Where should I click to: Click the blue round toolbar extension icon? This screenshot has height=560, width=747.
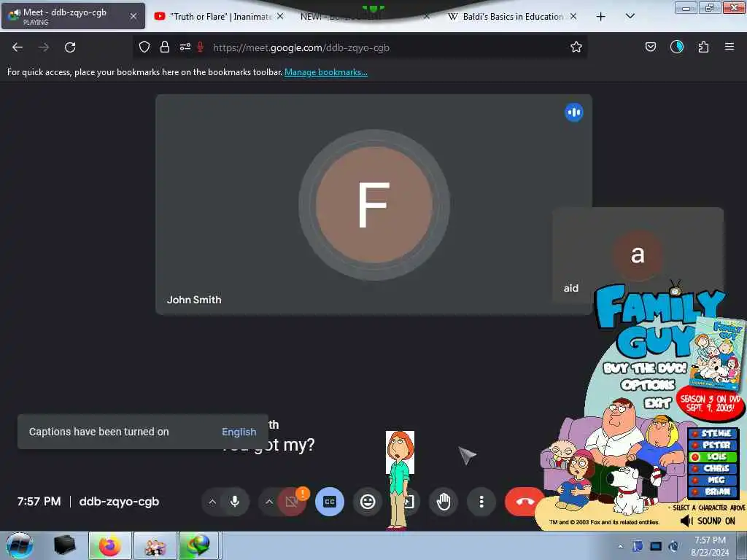tap(676, 47)
